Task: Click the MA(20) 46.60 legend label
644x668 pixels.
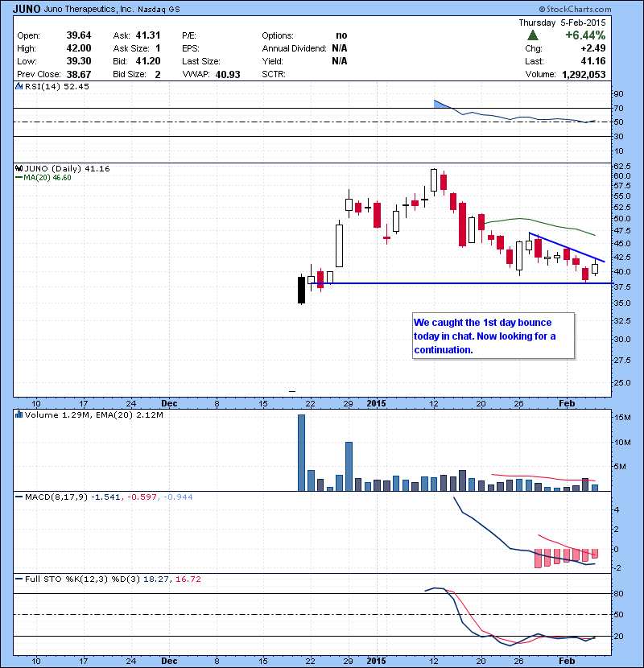Action: tap(47, 178)
